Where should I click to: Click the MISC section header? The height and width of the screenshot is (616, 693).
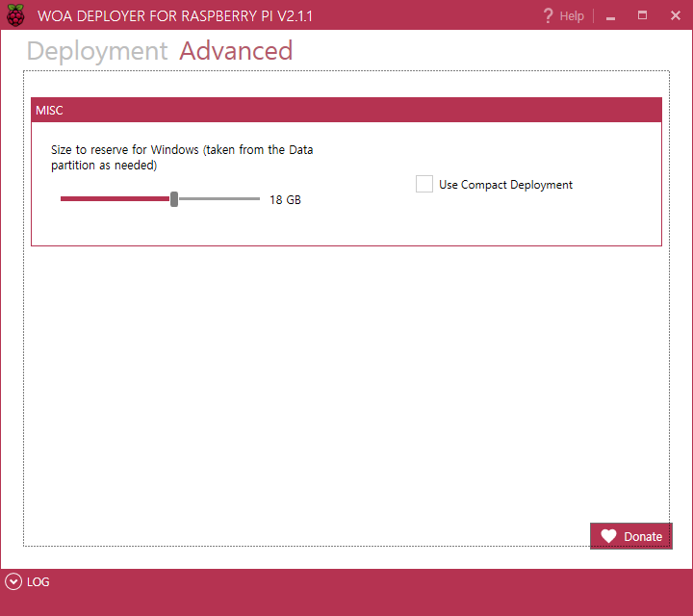346,110
